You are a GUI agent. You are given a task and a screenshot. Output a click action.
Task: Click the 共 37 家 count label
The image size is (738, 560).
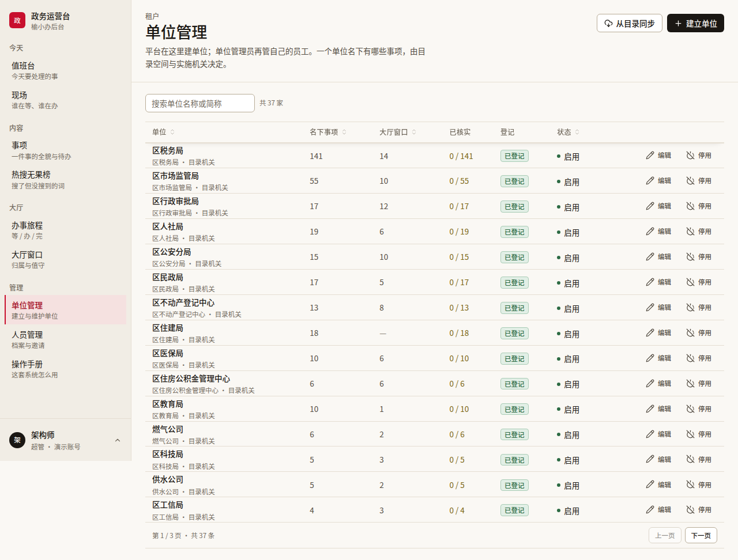tap(271, 103)
